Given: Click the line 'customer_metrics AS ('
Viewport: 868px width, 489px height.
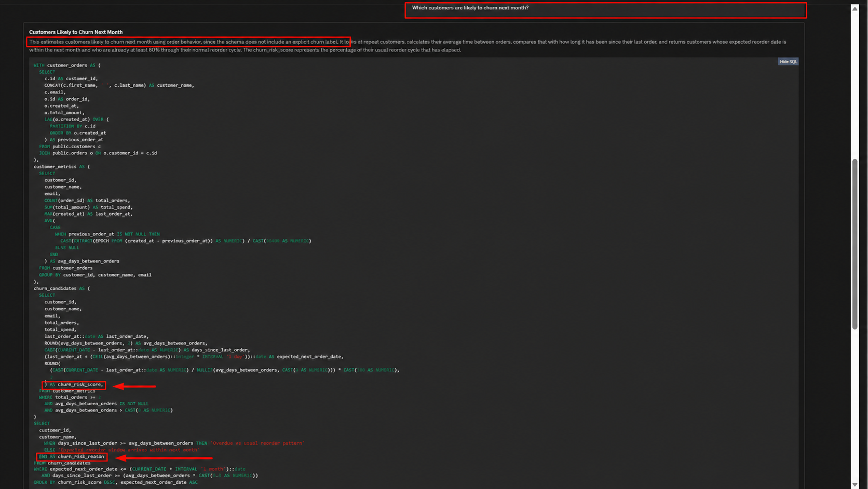Looking at the screenshot, I should [x=61, y=167].
